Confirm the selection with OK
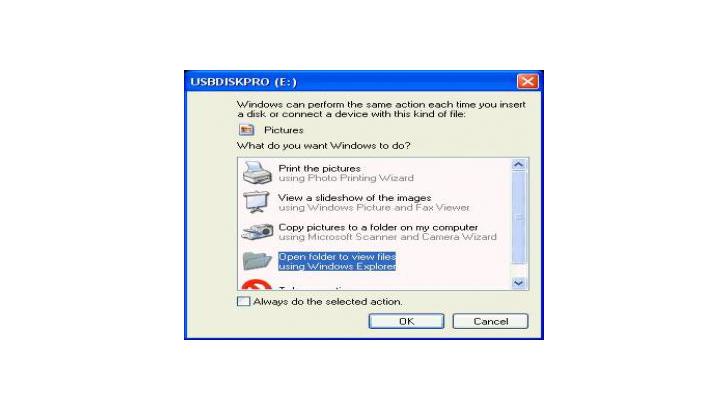This screenshot has width=728, height=409. (x=406, y=321)
